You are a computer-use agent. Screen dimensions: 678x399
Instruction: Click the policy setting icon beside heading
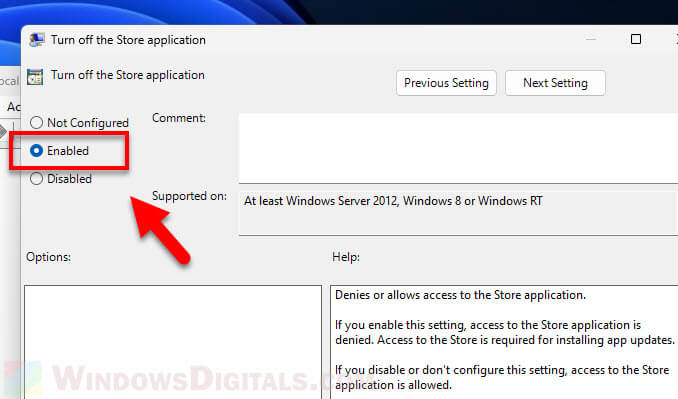pos(35,77)
